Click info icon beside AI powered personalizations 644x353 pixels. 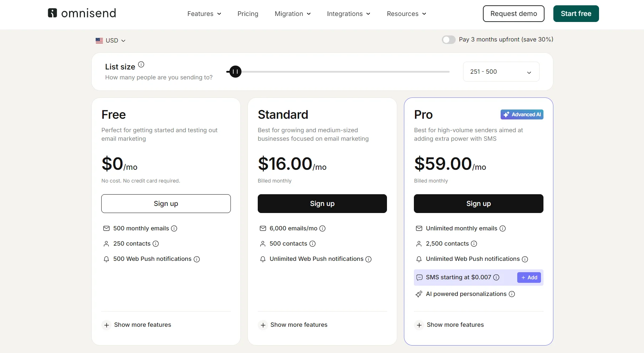pos(512,294)
